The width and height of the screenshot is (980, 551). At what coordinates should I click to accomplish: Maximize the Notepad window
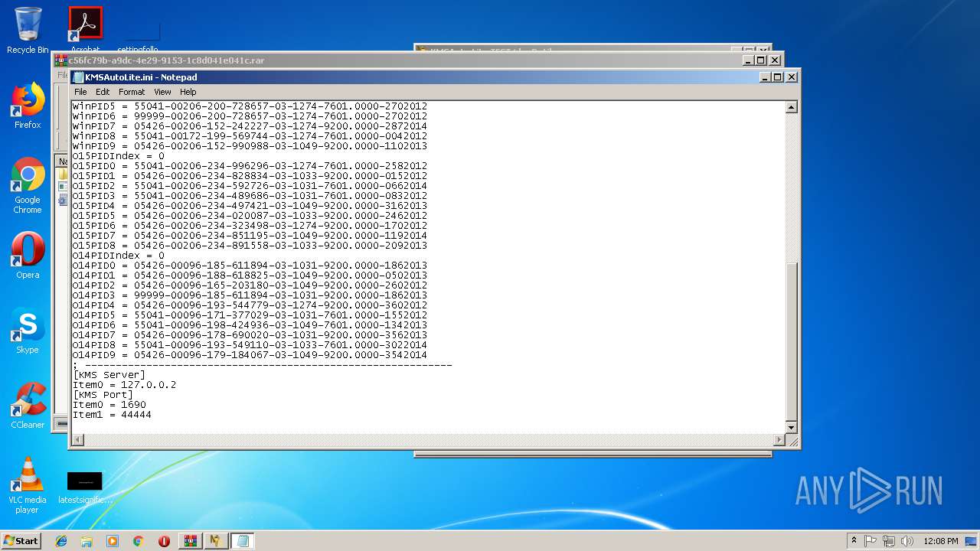[x=778, y=77]
